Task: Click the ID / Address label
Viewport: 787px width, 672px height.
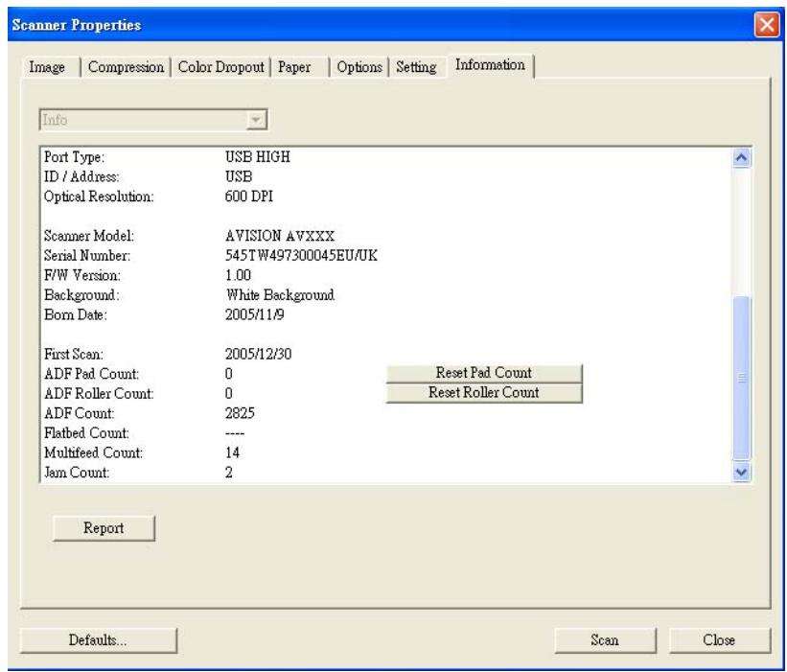Action: coord(81,176)
